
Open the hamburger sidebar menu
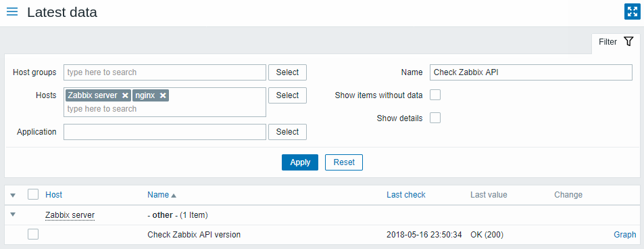[x=12, y=12]
